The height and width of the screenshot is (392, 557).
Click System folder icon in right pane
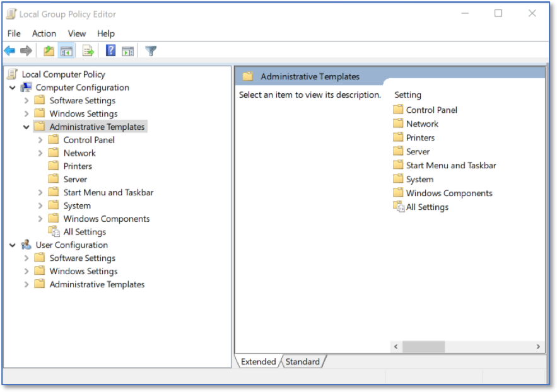pos(398,178)
